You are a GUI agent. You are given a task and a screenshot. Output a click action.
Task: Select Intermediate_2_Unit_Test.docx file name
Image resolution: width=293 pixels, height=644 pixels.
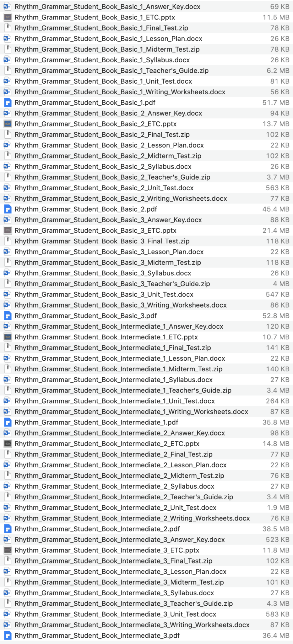[x=115, y=508]
